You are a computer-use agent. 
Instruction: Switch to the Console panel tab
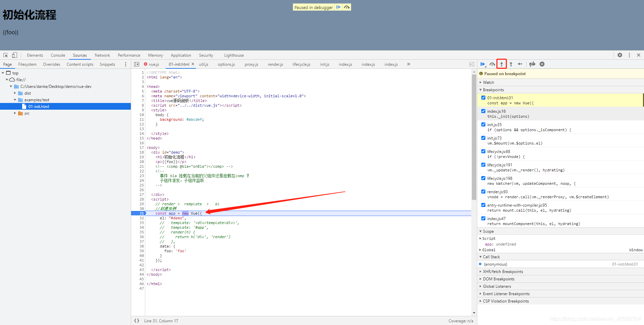point(58,55)
